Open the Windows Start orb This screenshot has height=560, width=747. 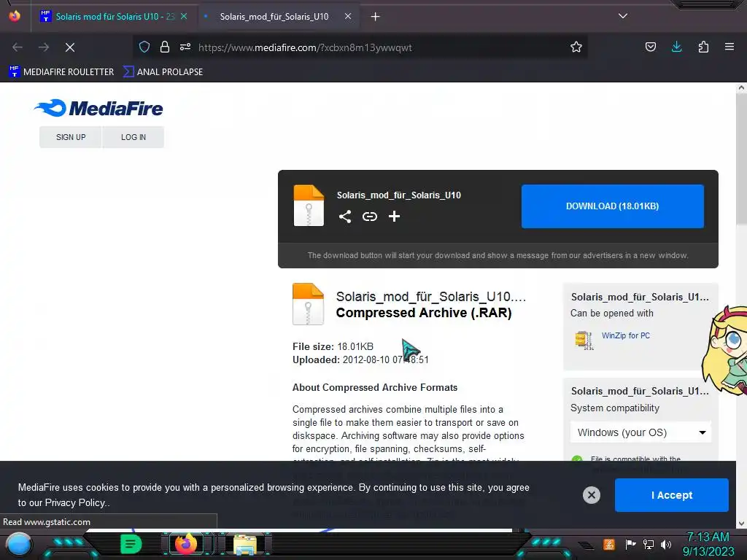19,545
